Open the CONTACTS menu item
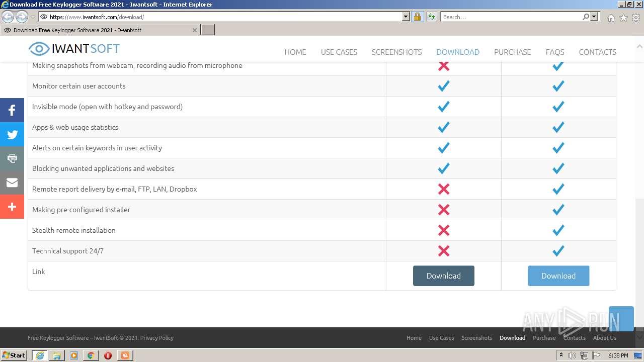The image size is (644, 362). pos(597,52)
